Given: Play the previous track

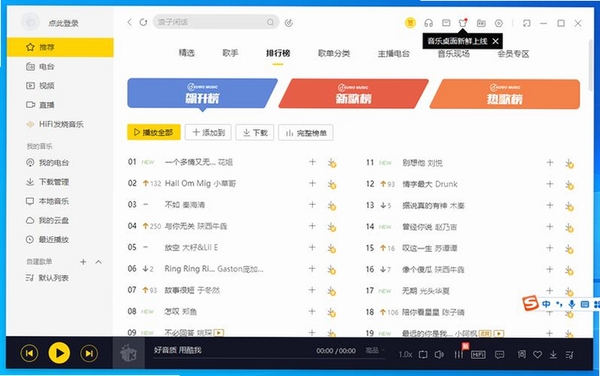Looking at the screenshot, I should (x=29, y=353).
